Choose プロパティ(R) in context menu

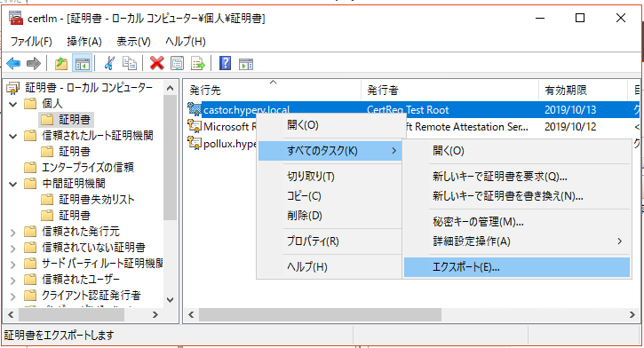(330, 241)
